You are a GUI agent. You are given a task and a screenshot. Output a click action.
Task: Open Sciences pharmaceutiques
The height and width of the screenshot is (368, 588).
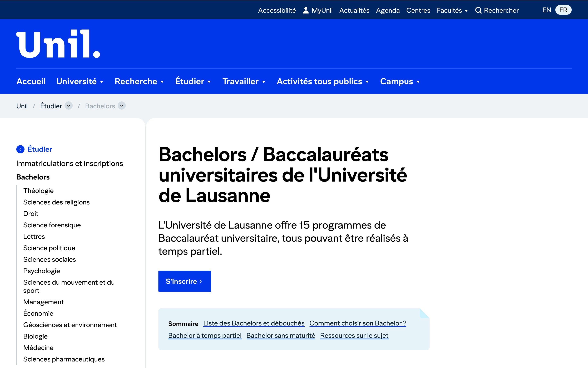pyautogui.click(x=64, y=359)
